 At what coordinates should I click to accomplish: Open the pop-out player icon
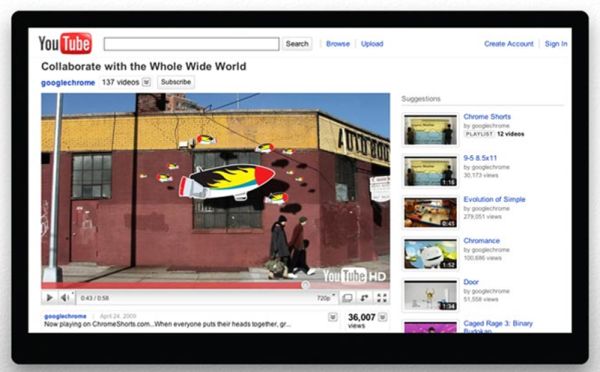(365, 298)
